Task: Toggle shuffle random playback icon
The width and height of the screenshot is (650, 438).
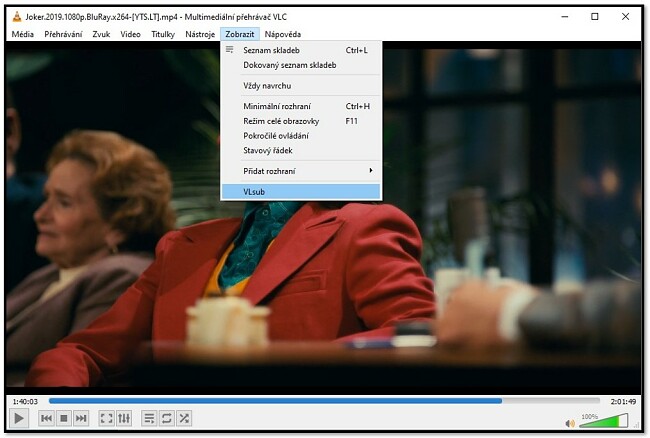Action: coord(184,418)
